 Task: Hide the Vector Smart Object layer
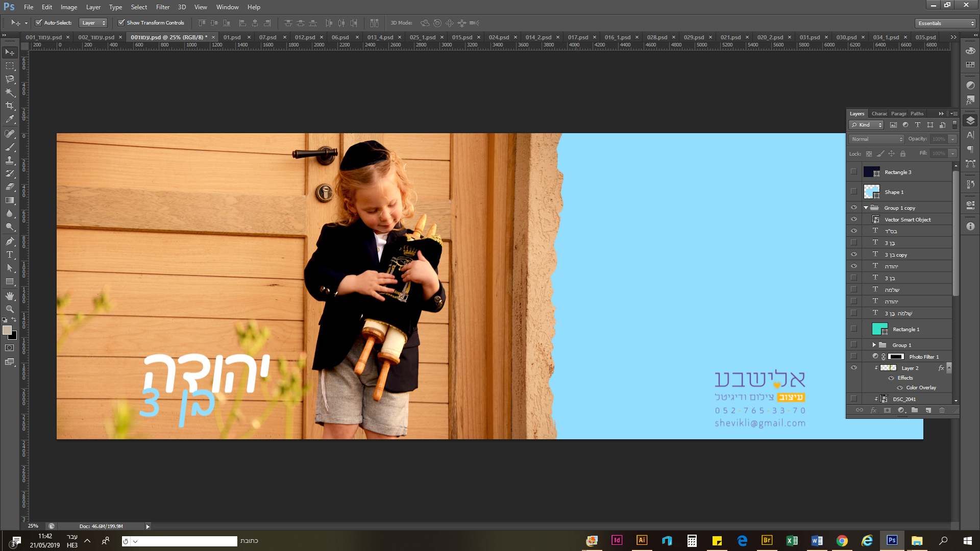point(854,219)
